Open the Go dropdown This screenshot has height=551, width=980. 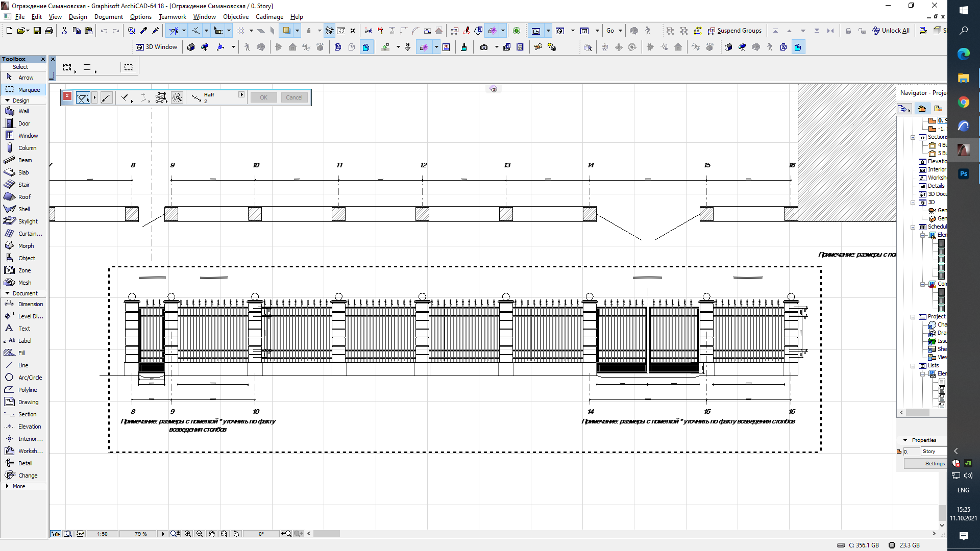pyautogui.click(x=614, y=31)
